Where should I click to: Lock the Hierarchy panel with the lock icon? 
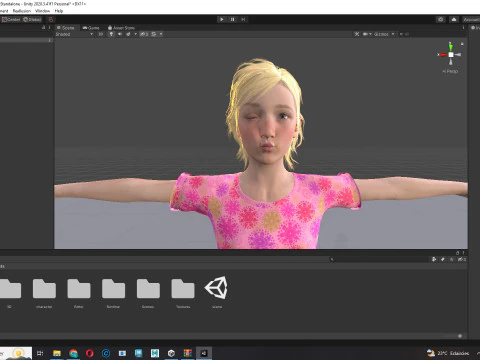[x=43, y=28]
